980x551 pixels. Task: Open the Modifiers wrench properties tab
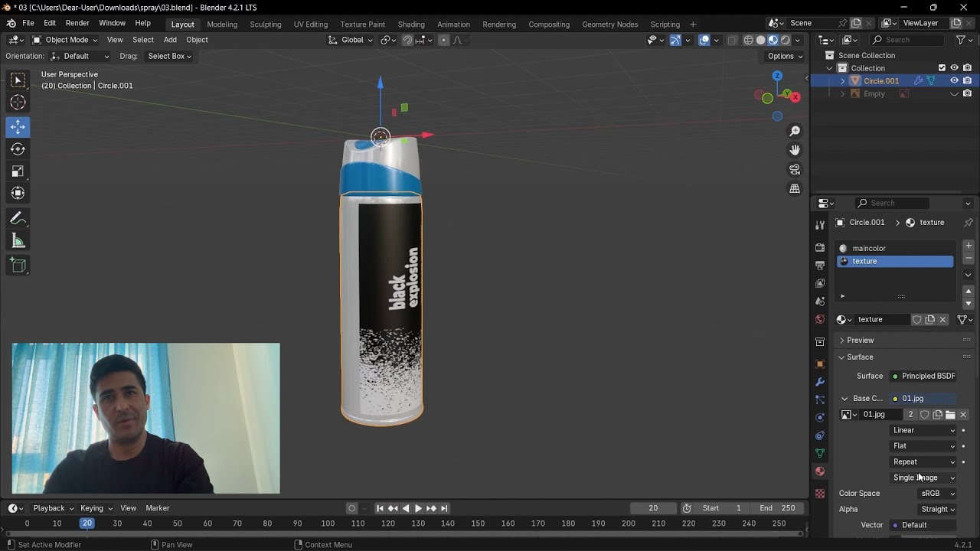tap(820, 382)
